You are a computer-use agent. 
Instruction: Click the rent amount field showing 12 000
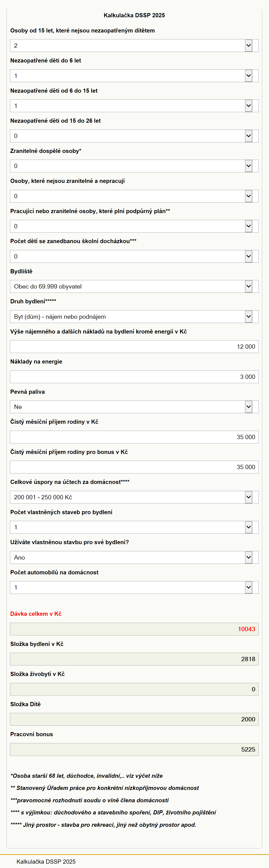click(x=134, y=347)
